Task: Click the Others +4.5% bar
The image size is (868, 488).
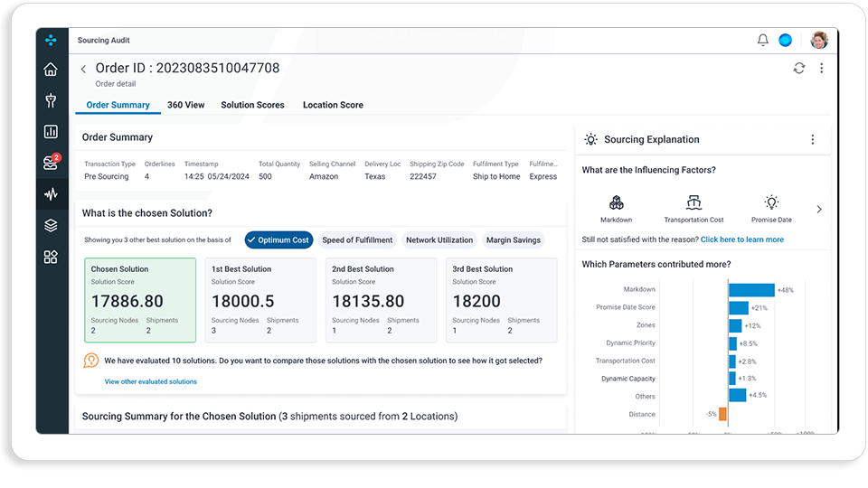Action: [x=738, y=395]
